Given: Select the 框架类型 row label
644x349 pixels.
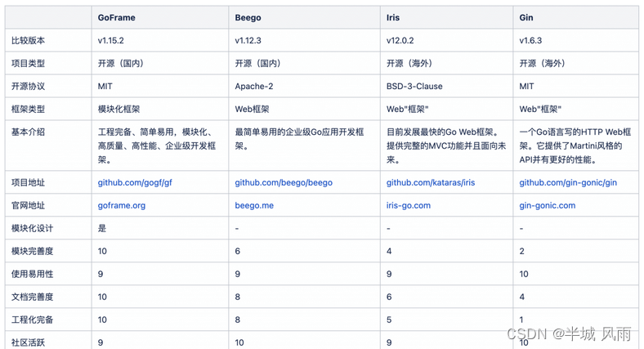Looking at the screenshot, I should coord(28,110).
